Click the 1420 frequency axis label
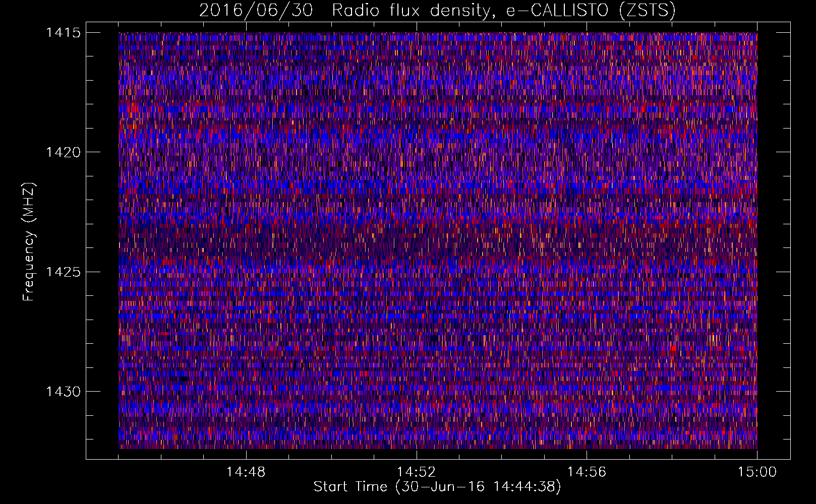Screen dimensions: 816x504 click(x=63, y=152)
